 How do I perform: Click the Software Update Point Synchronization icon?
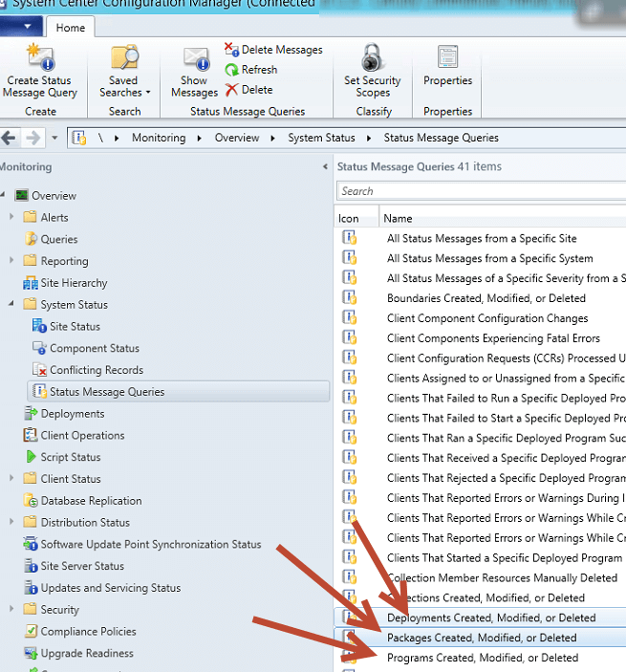coord(31,544)
